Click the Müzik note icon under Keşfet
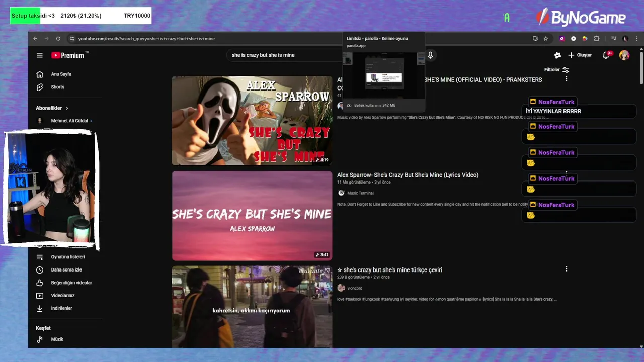The height and width of the screenshot is (362, 644). pos(40,339)
